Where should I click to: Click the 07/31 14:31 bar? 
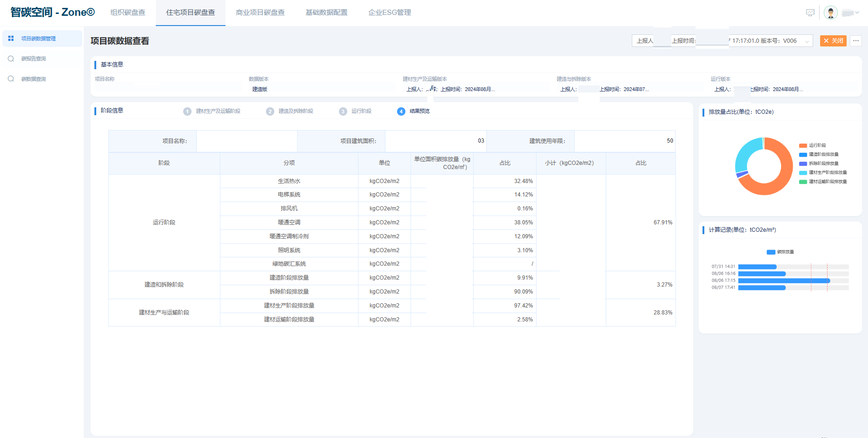(x=757, y=267)
